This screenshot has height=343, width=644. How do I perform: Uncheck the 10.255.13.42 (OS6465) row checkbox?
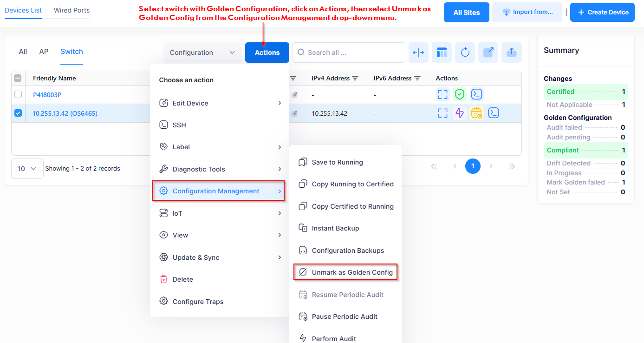coord(18,113)
